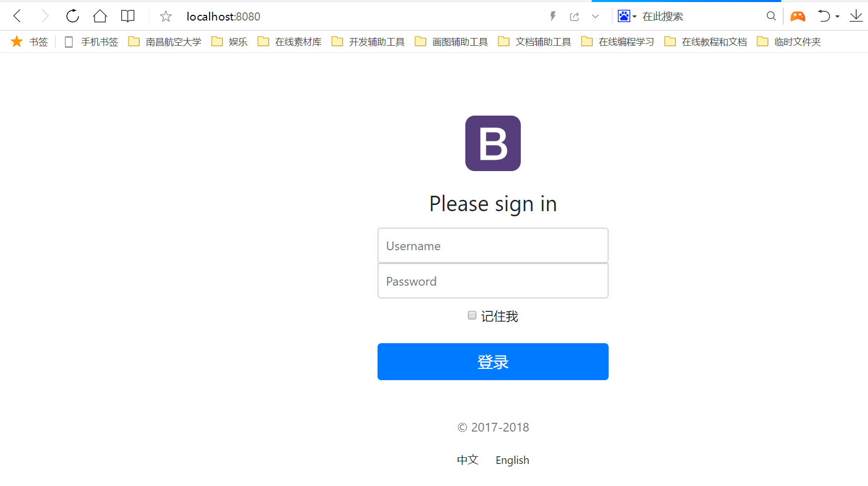Click the Bootstrap B logo

click(493, 143)
